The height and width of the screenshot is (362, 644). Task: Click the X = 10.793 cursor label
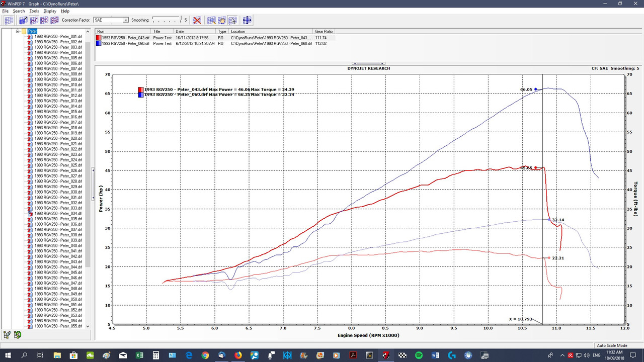click(520, 319)
